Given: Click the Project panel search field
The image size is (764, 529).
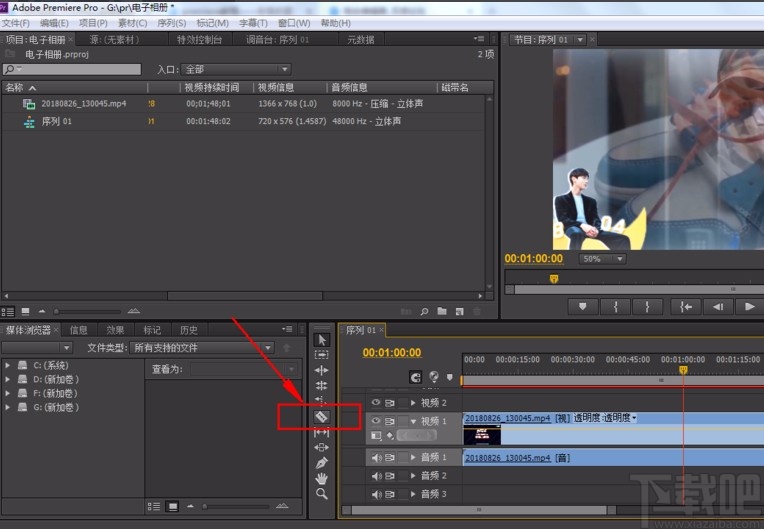Looking at the screenshot, I should (72, 69).
